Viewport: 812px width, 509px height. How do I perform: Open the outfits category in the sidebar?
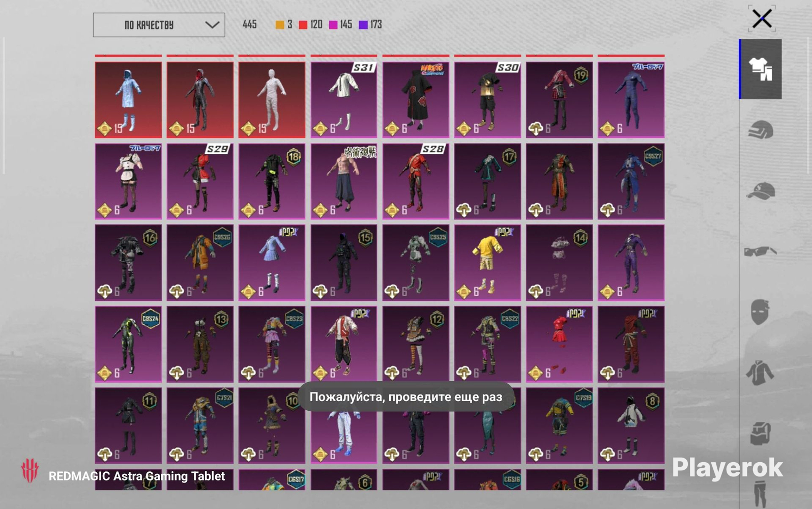coord(761,69)
